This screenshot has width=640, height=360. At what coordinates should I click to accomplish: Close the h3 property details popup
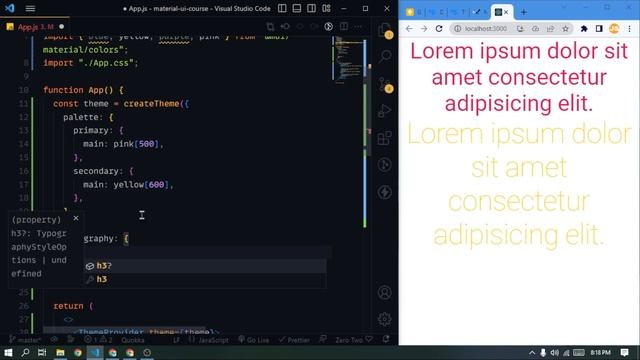[76, 218]
